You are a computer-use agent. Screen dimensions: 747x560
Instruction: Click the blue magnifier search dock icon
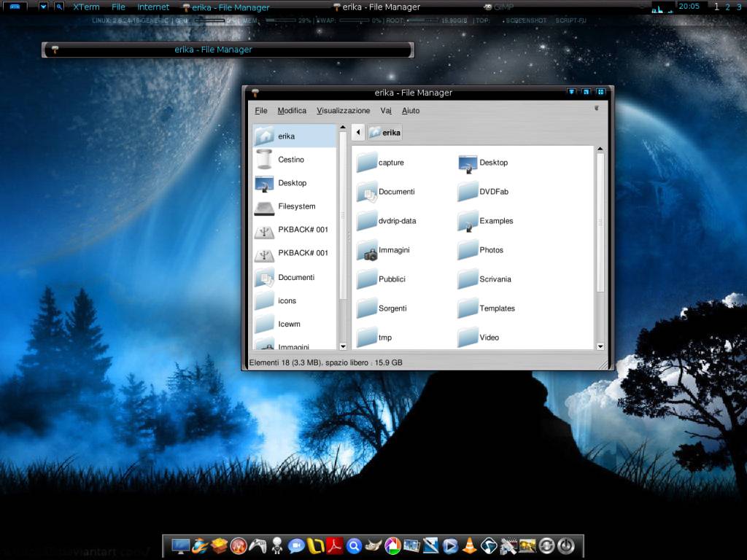click(x=354, y=545)
